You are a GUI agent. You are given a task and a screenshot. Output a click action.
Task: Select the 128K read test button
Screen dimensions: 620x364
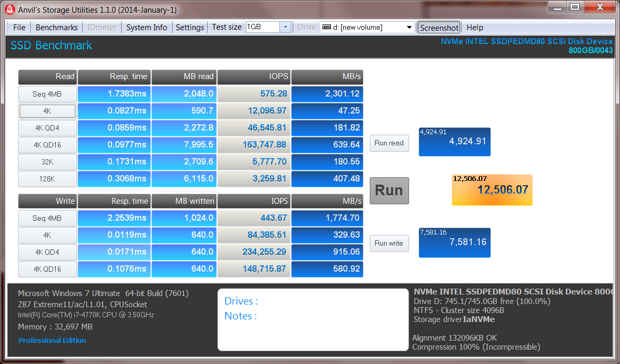point(47,179)
